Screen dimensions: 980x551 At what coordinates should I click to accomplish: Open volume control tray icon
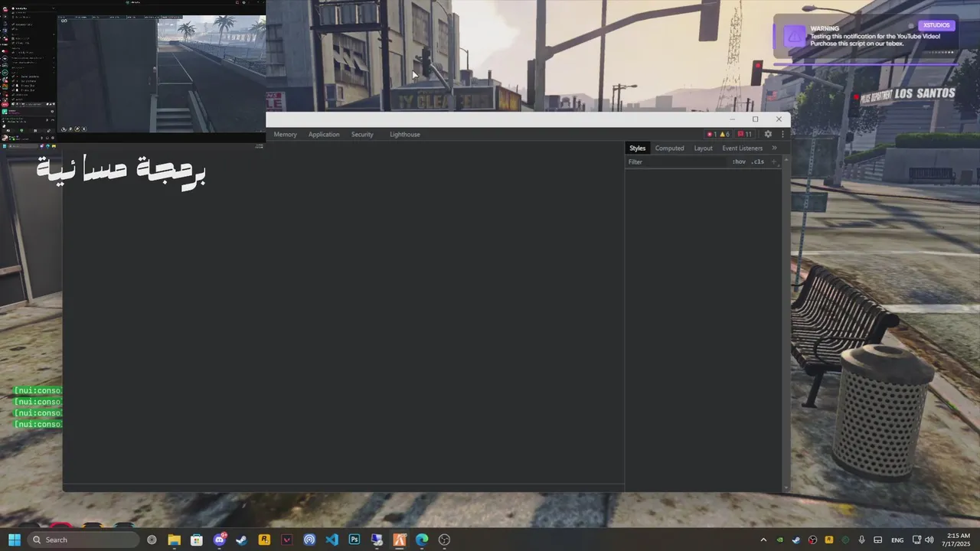pyautogui.click(x=929, y=540)
